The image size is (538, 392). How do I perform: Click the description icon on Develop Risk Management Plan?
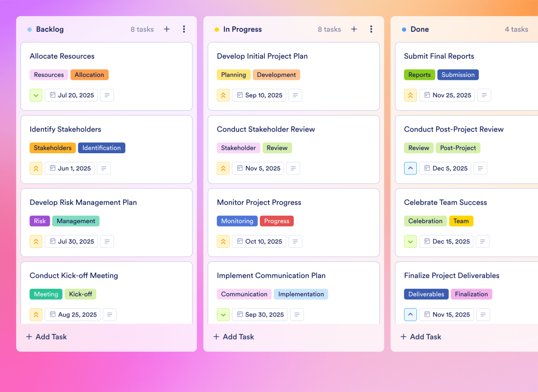(x=107, y=241)
